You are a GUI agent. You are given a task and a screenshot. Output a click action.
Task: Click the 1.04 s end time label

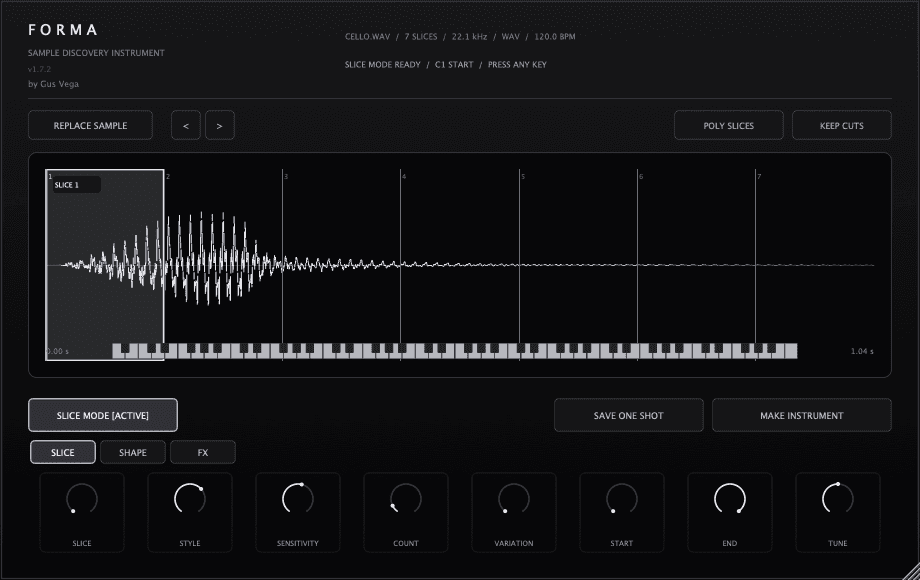coord(862,351)
